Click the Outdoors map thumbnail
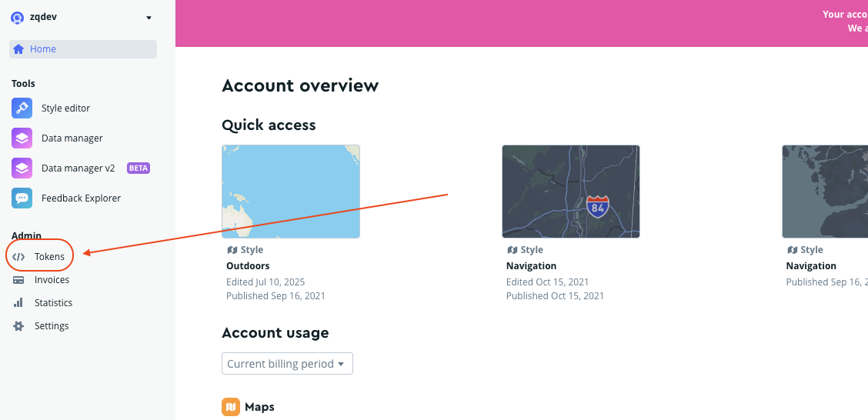The height and width of the screenshot is (420, 868). click(x=291, y=192)
